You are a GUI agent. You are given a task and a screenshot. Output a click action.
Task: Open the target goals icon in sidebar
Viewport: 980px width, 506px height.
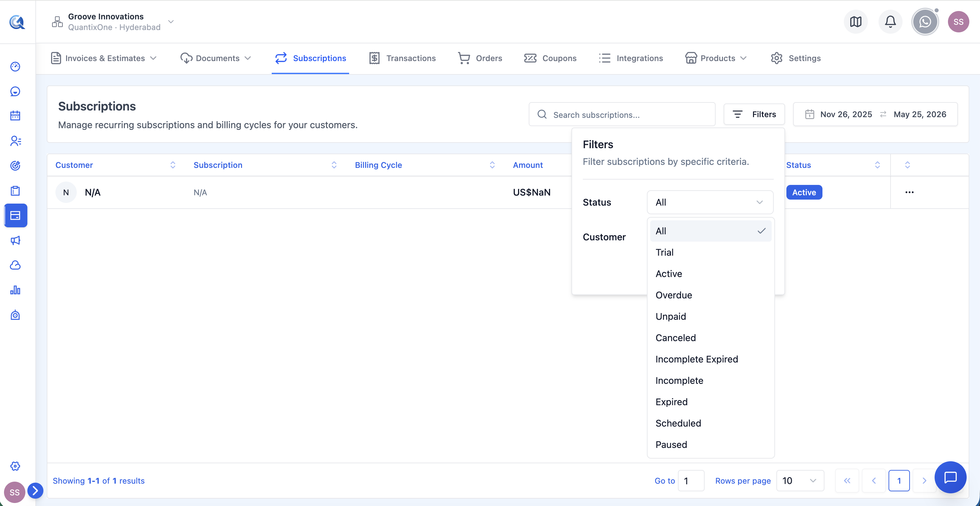pos(15,166)
